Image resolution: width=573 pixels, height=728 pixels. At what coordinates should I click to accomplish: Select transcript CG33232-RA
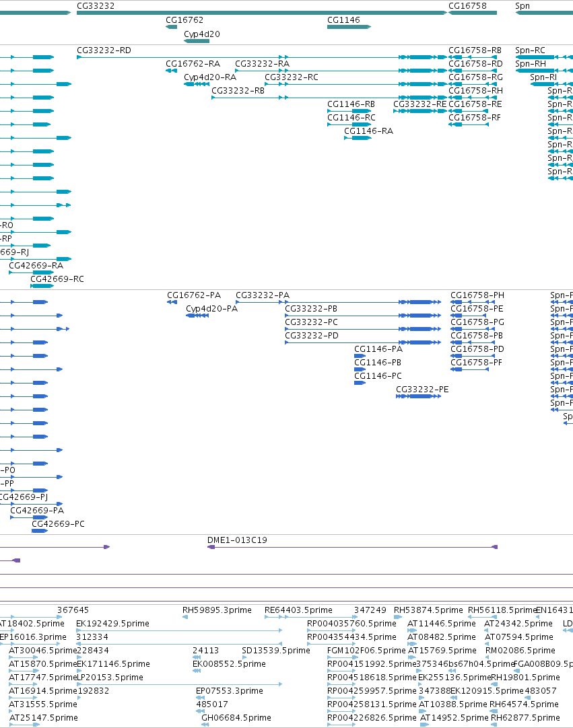tap(341, 71)
